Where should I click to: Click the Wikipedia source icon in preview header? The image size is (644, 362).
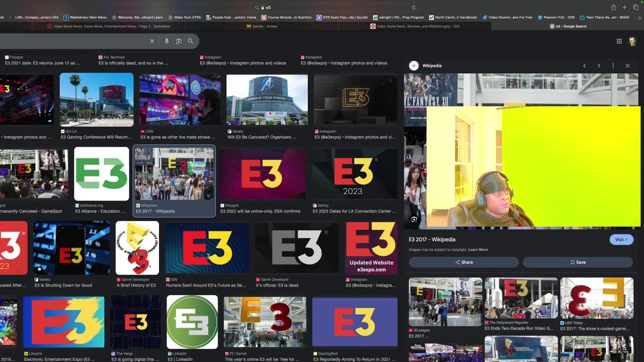[414, 66]
